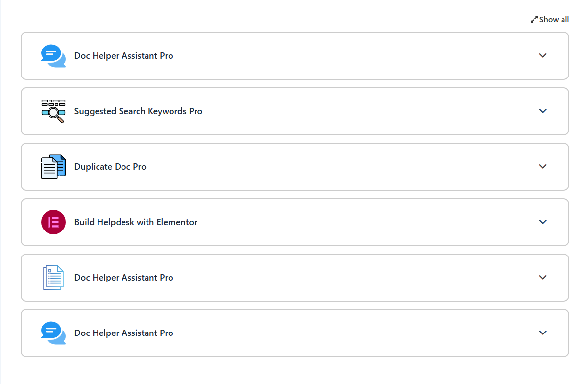Viewport: 588px width, 384px height.
Task: Click the chat bubble icon in the last row
Action: (53, 333)
